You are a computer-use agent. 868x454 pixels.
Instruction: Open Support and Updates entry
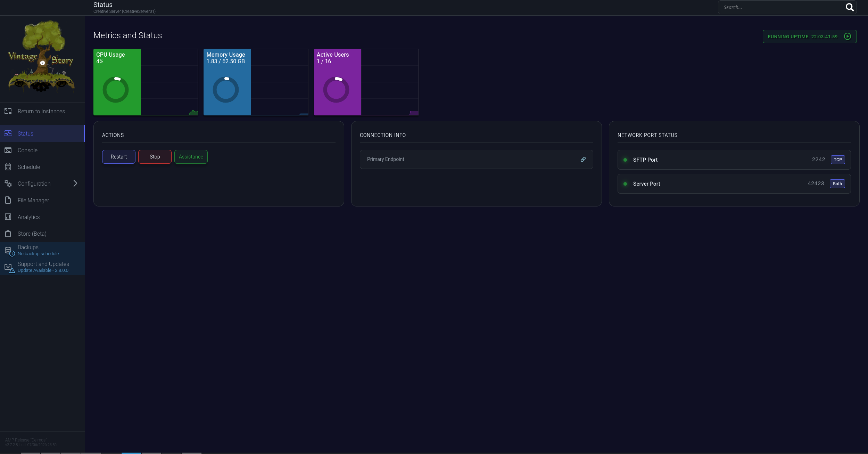(42, 267)
